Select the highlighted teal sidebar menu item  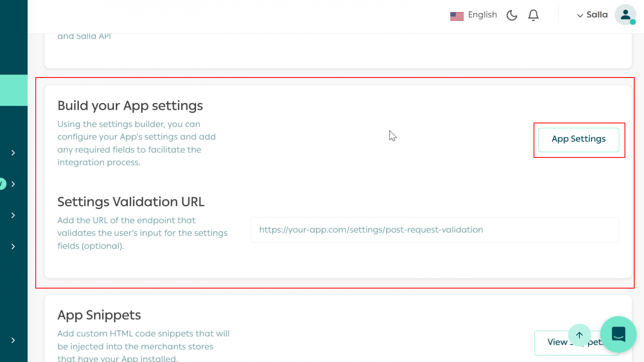(x=14, y=90)
